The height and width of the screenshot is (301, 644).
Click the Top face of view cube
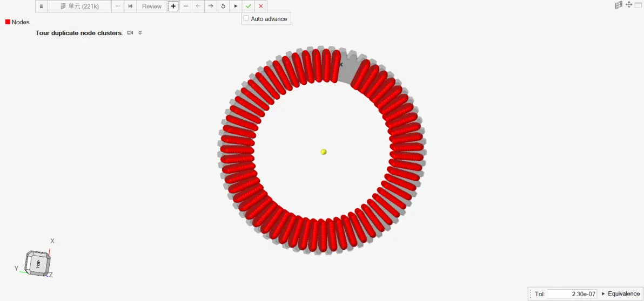coord(38,264)
